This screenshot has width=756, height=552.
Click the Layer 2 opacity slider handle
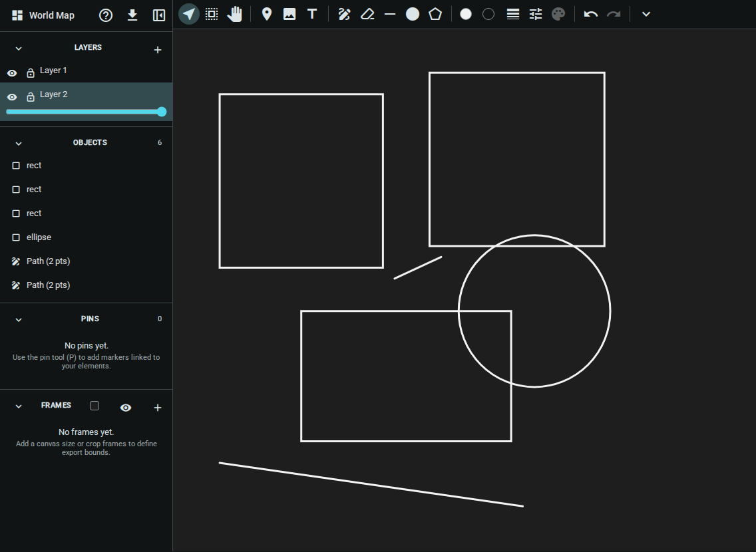tap(162, 112)
